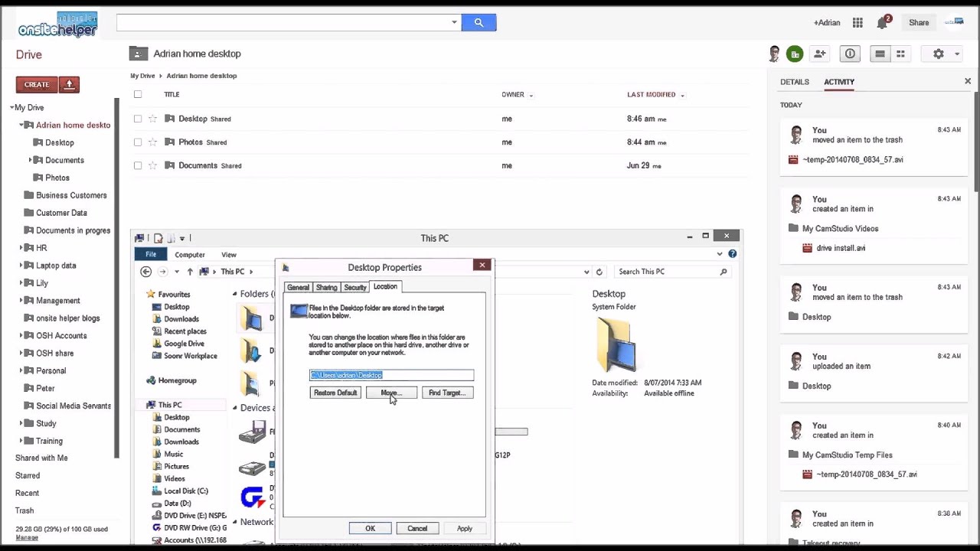Switch to the Details tab

tap(795, 82)
